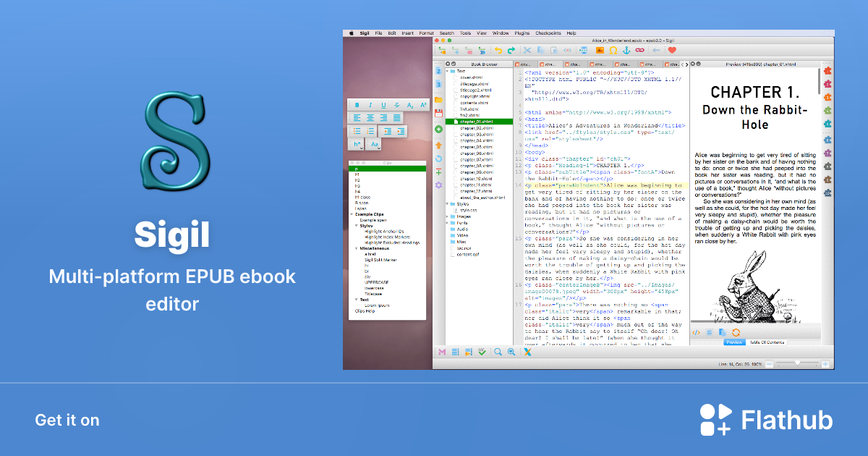
Task: Open the Plugins menu
Action: (522, 33)
